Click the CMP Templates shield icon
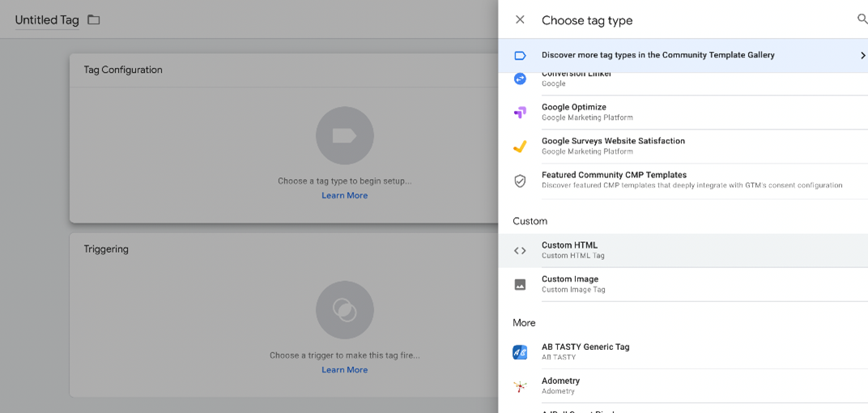Image resolution: width=868 pixels, height=413 pixels. [520, 181]
